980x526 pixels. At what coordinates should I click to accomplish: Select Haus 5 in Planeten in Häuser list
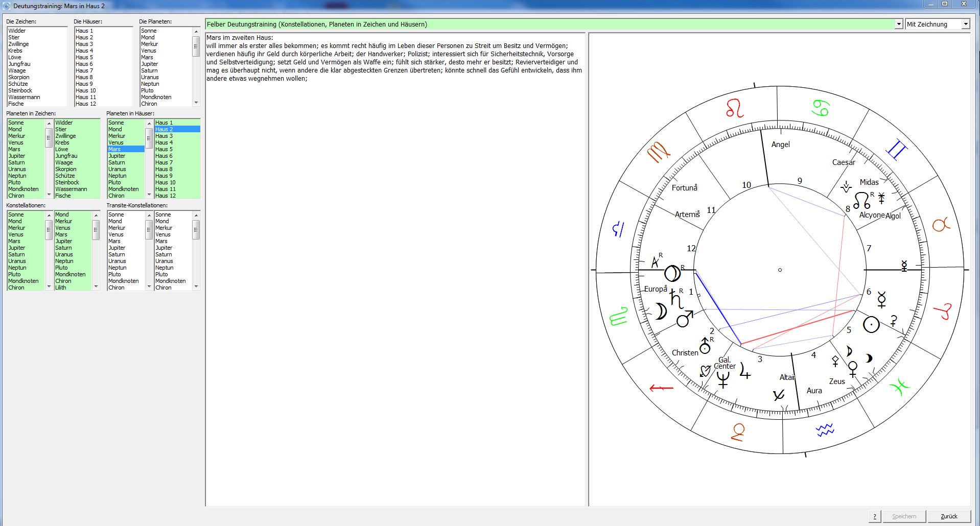(x=177, y=149)
